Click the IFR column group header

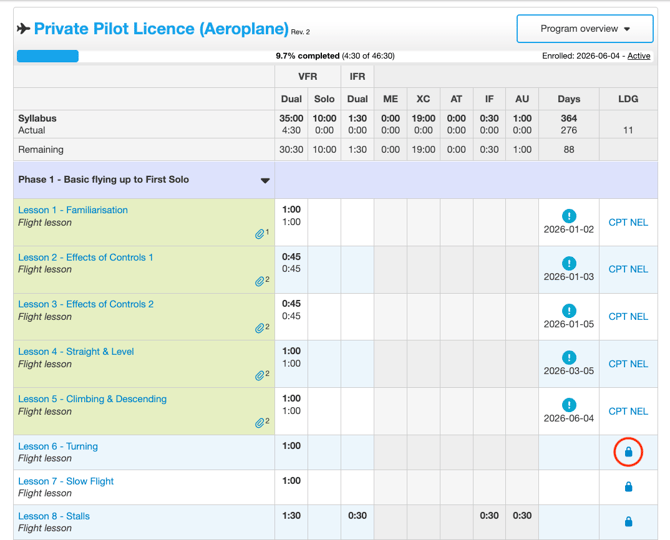pyautogui.click(x=357, y=76)
